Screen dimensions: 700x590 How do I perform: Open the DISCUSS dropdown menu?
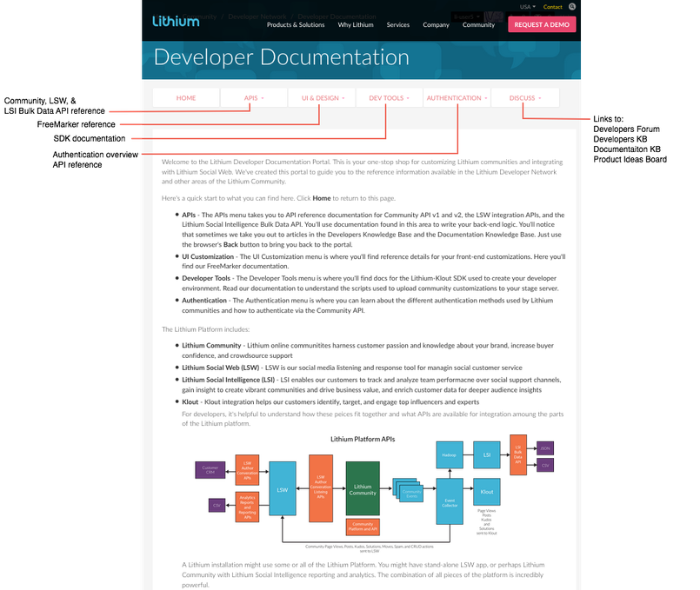pyautogui.click(x=525, y=98)
